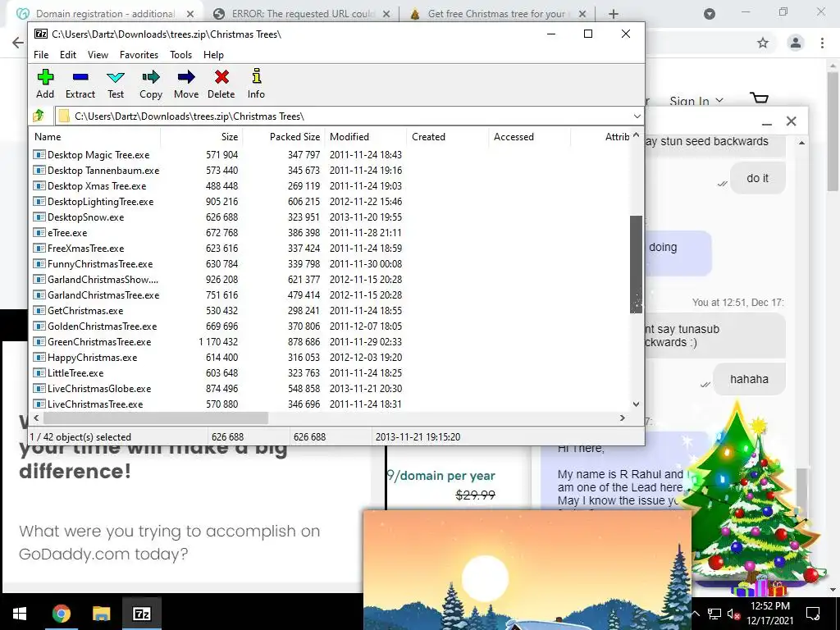Click Chrome back arrow button

pyautogui.click(x=18, y=43)
